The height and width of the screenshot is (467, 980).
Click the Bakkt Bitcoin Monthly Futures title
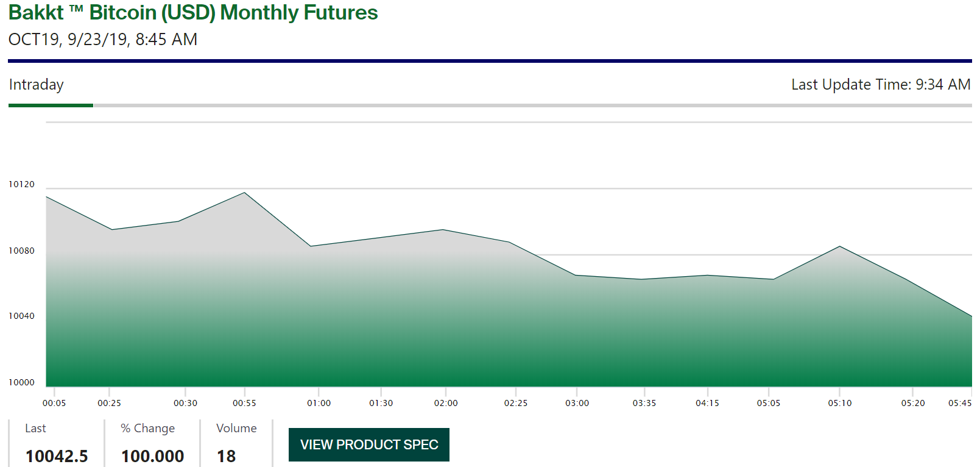tap(193, 13)
